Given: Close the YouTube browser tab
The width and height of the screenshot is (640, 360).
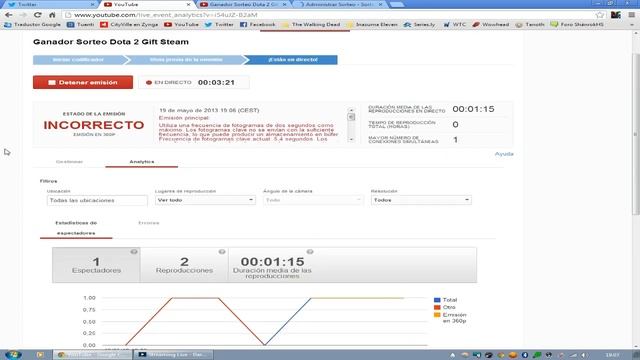Looking at the screenshot, I should [x=188, y=4].
